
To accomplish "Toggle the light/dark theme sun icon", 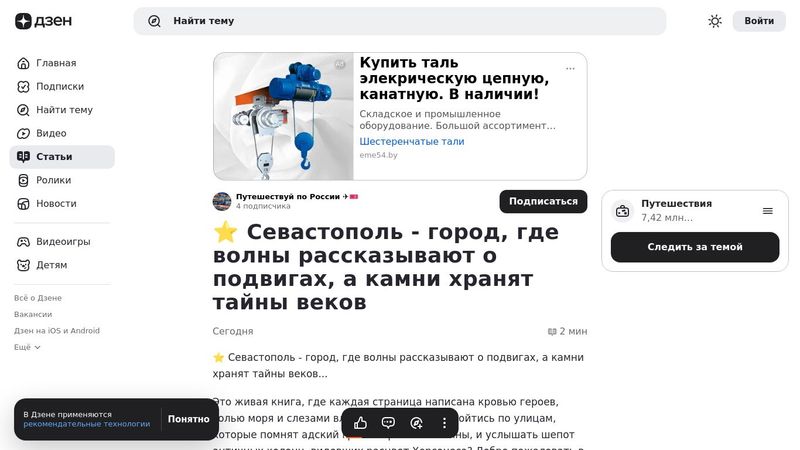I will tap(715, 21).
